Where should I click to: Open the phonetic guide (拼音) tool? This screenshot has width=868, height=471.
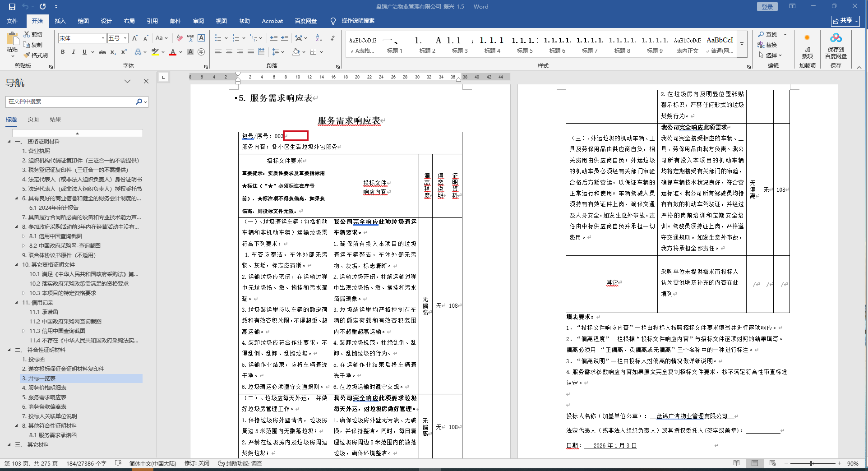190,38
